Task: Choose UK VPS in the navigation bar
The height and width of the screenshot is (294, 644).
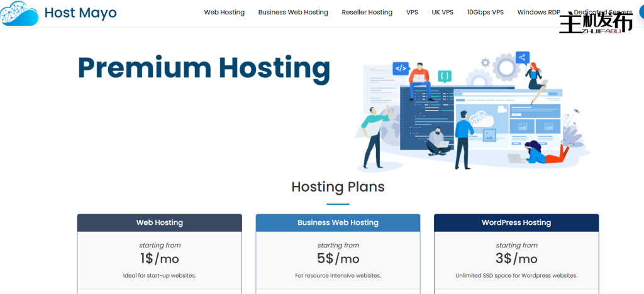Action: click(x=442, y=13)
